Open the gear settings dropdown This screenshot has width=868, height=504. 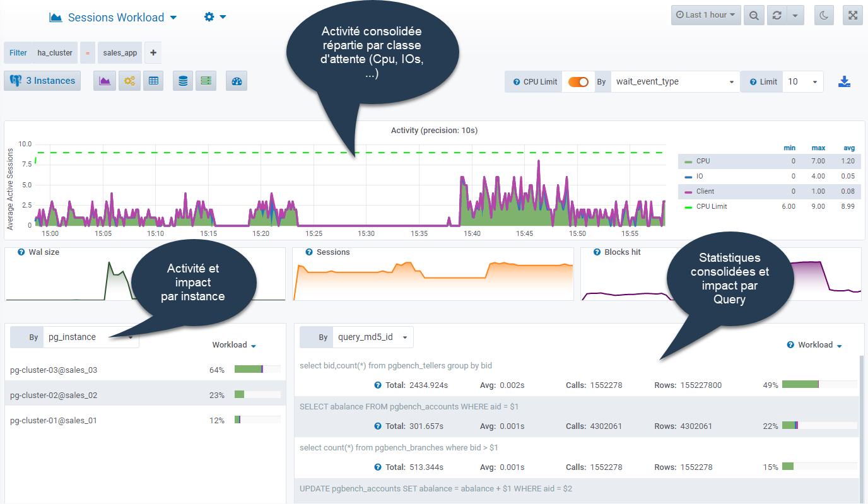pos(215,17)
